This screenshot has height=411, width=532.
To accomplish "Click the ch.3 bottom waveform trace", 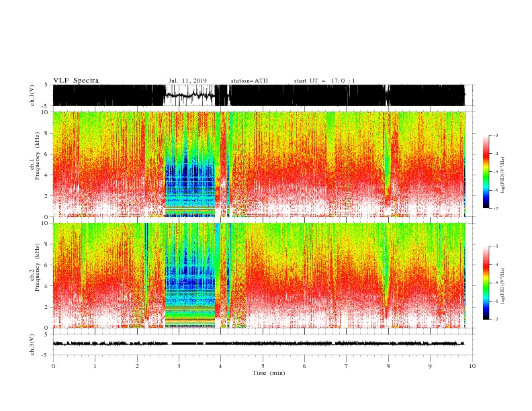I will tap(259, 344).
